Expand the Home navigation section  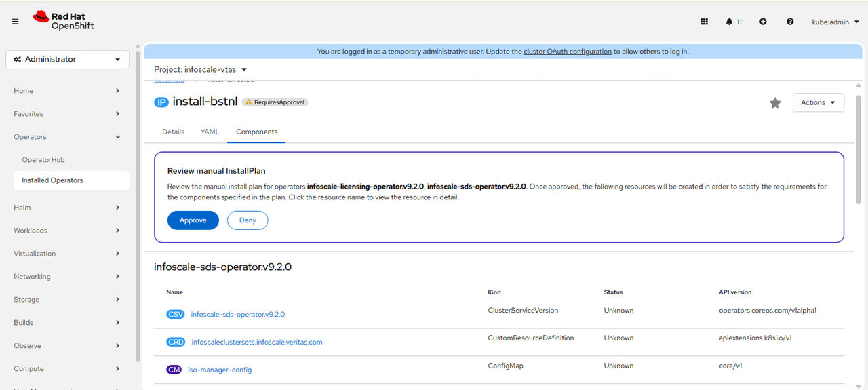(x=67, y=91)
